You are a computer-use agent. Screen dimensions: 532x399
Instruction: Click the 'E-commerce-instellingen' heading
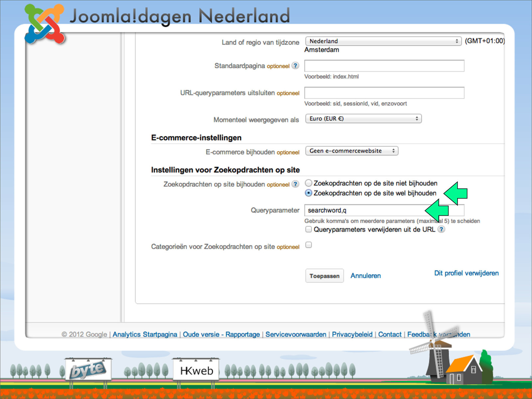tap(196, 138)
